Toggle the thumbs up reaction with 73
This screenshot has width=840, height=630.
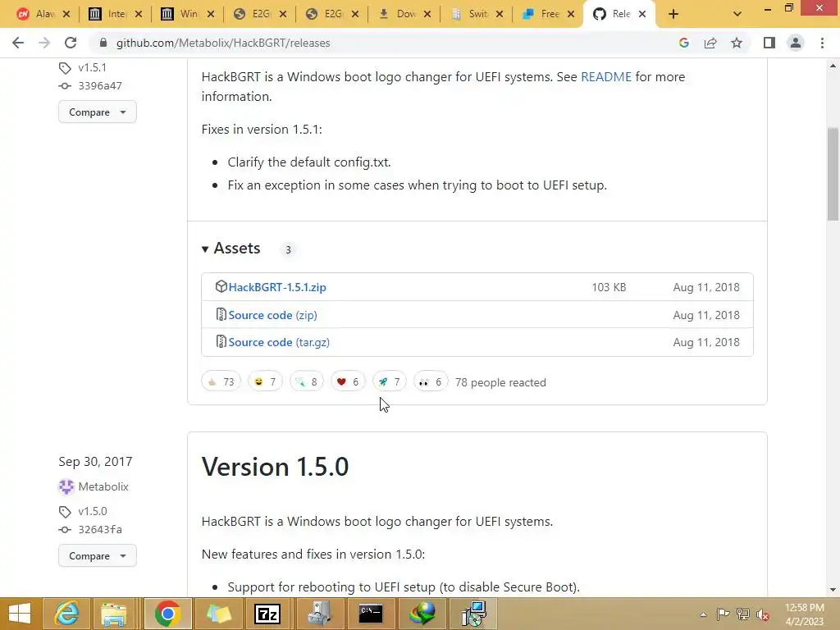(x=221, y=381)
